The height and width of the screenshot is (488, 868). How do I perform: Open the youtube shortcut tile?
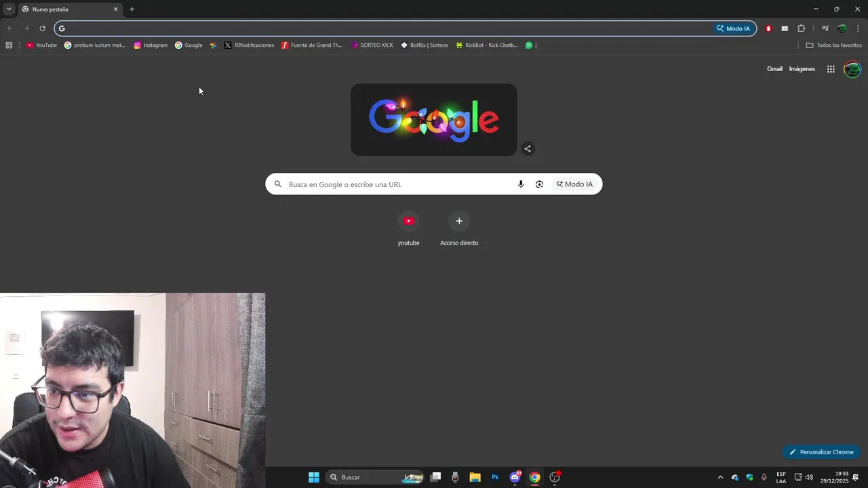coord(408,229)
